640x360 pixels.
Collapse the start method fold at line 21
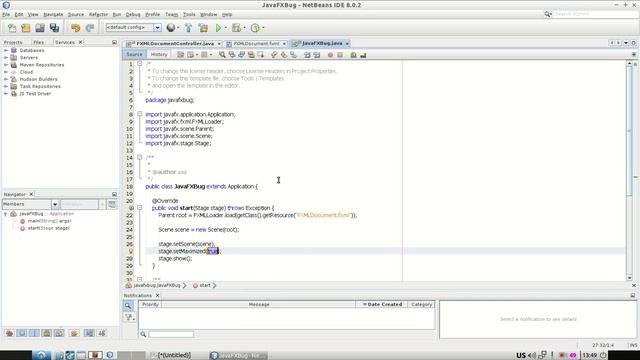tap(140, 208)
